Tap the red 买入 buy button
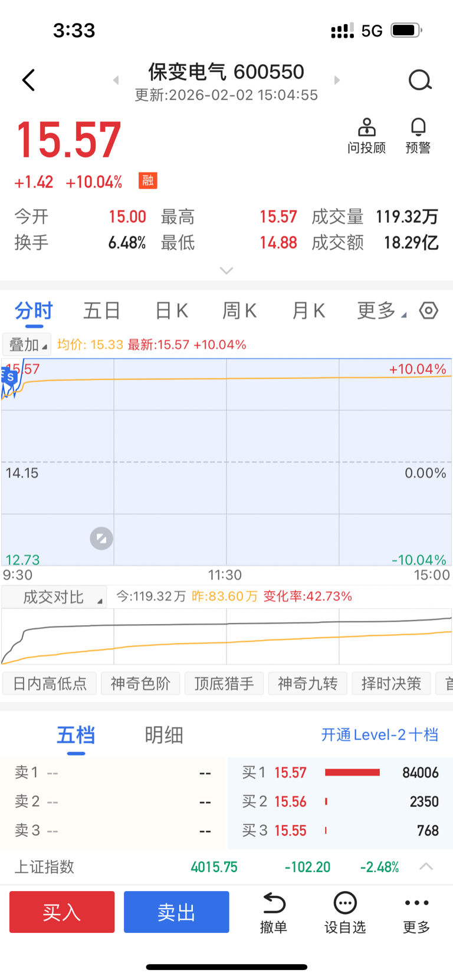Viewport: 453px width, 980px height. click(x=62, y=912)
